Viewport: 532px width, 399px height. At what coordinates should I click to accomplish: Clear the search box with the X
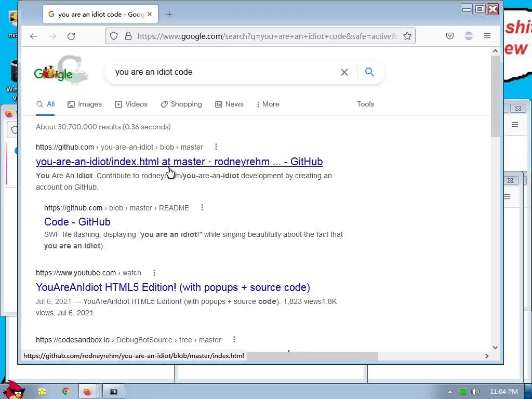(x=344, y=72)
